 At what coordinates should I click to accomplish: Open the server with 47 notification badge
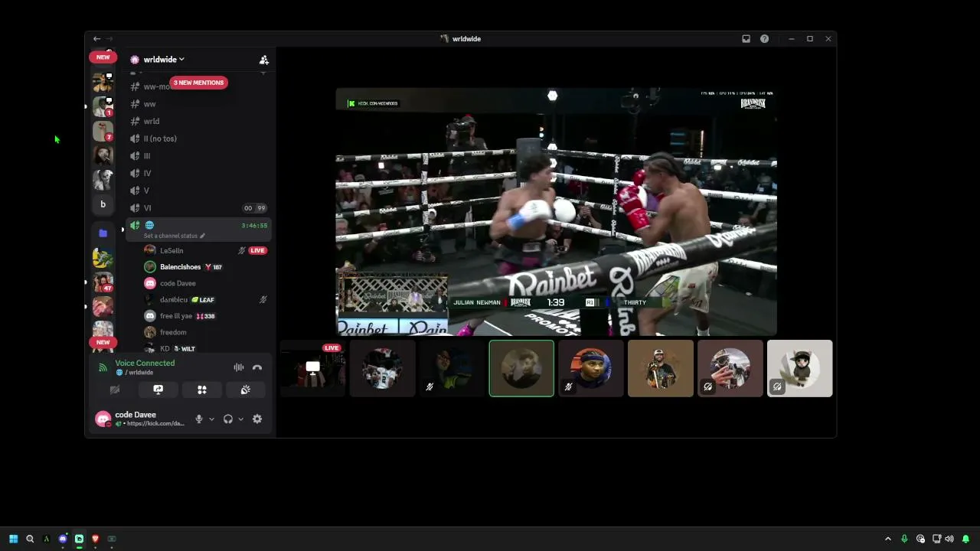[x=103, y=282]
